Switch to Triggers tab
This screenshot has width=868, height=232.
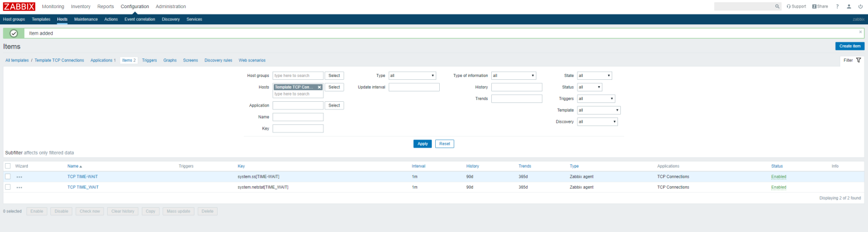pos(149,60)
